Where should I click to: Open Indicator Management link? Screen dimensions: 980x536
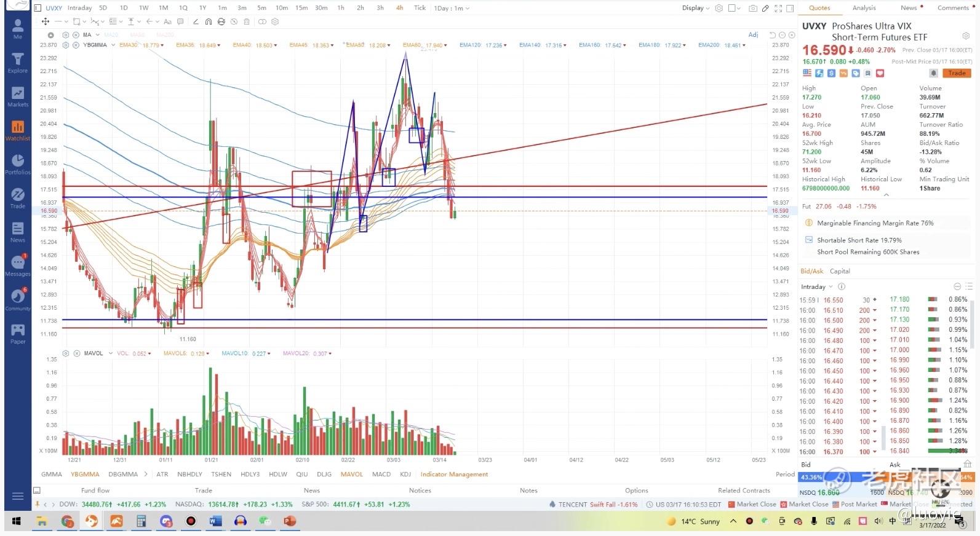coord(454,474)
